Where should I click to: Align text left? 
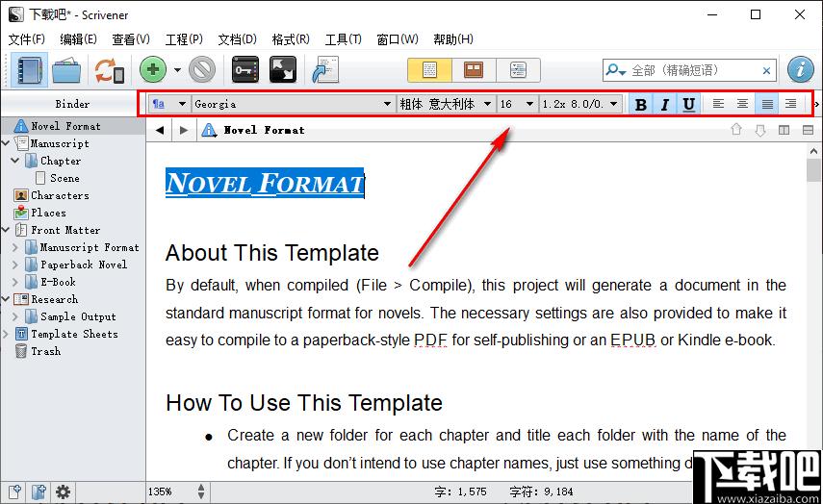click(x=718, y=104)
